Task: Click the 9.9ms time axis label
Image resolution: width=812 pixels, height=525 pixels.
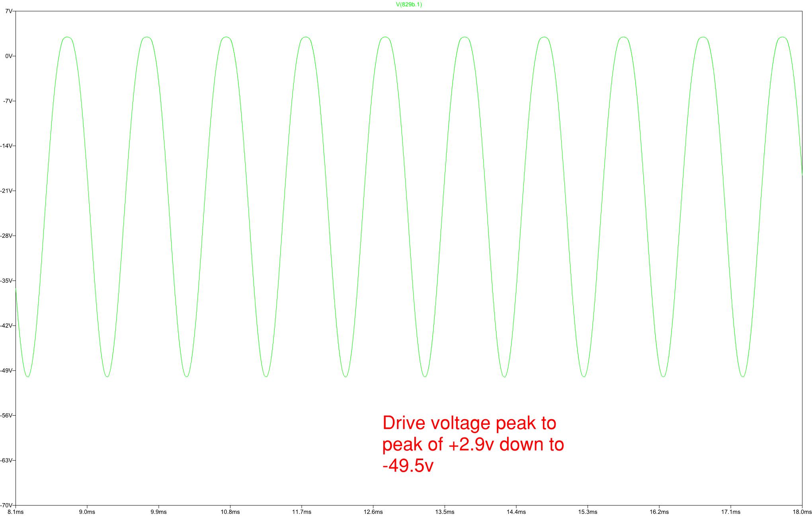Action: [158, 512]
